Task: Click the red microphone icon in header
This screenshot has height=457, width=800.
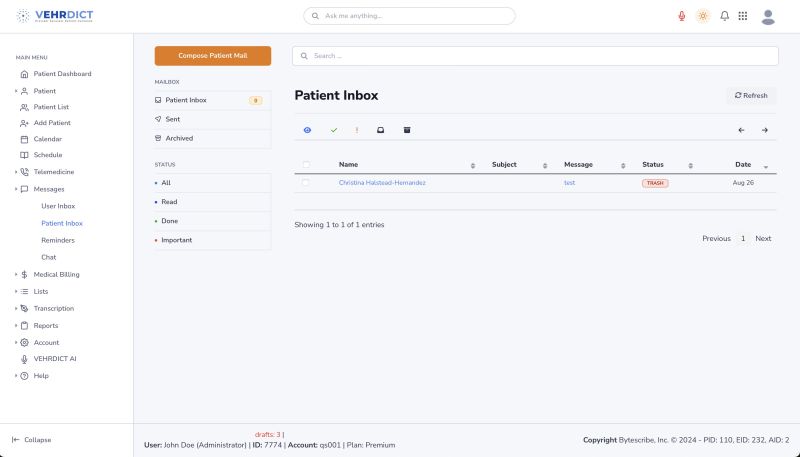Action: coord(682,16)
